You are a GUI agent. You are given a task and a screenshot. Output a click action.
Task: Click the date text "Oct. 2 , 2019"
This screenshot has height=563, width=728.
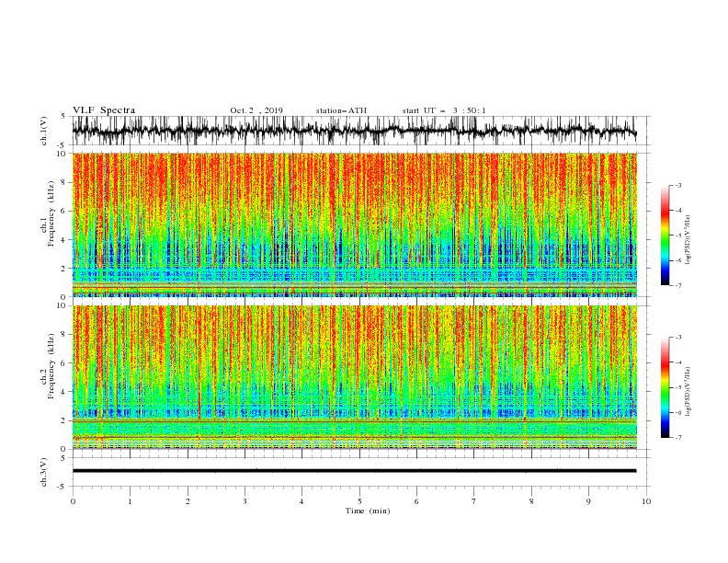(256, 110)
